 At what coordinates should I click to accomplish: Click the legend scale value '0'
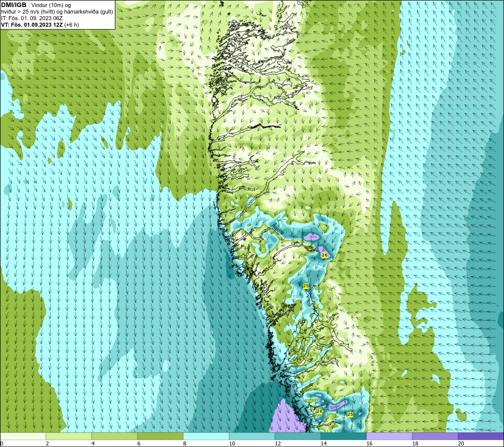tap(2, 444)
